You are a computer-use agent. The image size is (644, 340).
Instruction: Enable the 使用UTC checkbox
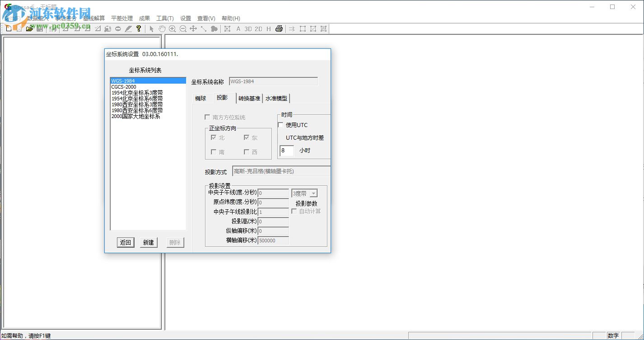pyautogui.click(x=280, y=125)
